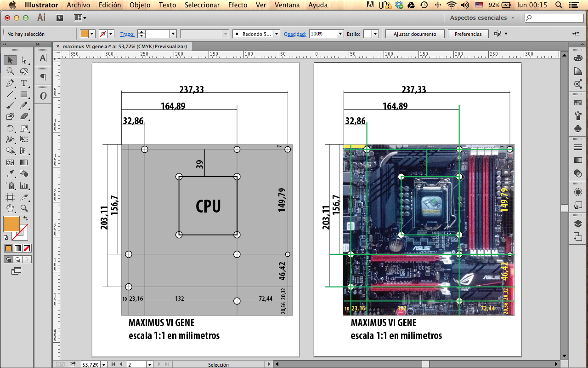The image size is (588, 368).
Task: Open the Trazo stroke panel link
Action: click(x=127, y=34)
